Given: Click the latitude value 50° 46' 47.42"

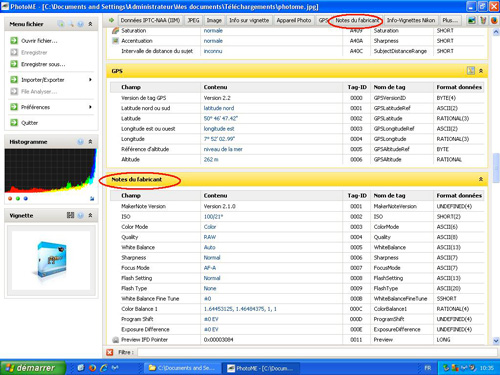Looking at the screenshot, I should [221, 118].
